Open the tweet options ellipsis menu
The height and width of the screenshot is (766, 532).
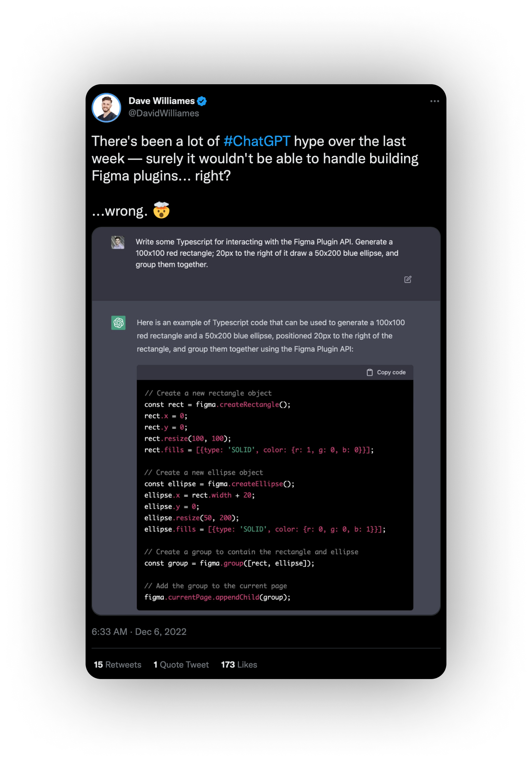coord(435,101)
